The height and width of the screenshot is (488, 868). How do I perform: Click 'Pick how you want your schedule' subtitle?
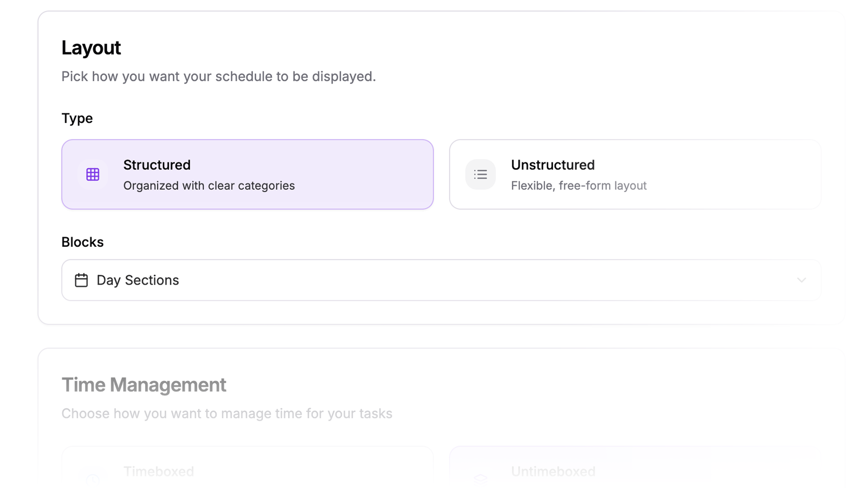point(218,76)
